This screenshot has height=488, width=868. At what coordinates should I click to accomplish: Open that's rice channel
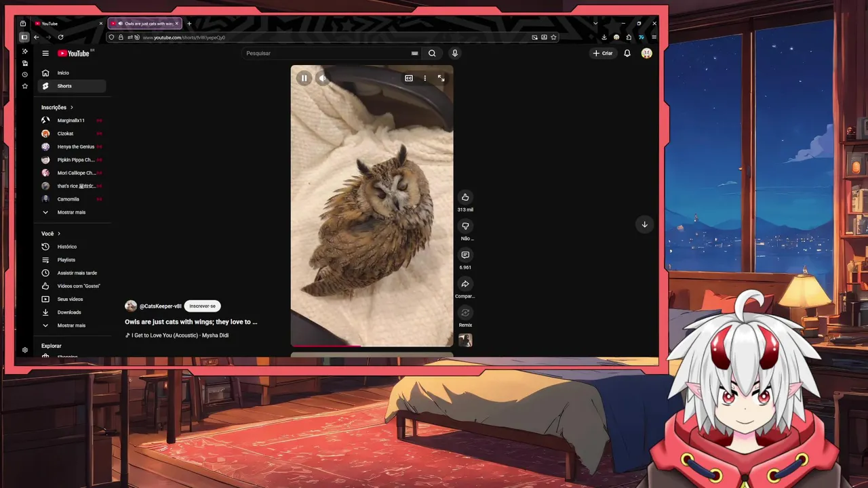click(72, 186)
